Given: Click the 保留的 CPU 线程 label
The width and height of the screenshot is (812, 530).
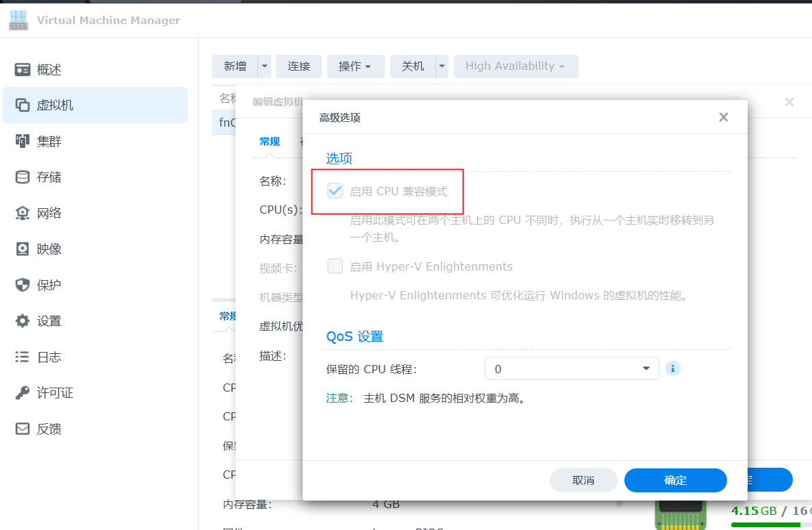Looking at the screenshot, I should click(x=371, y=369).
